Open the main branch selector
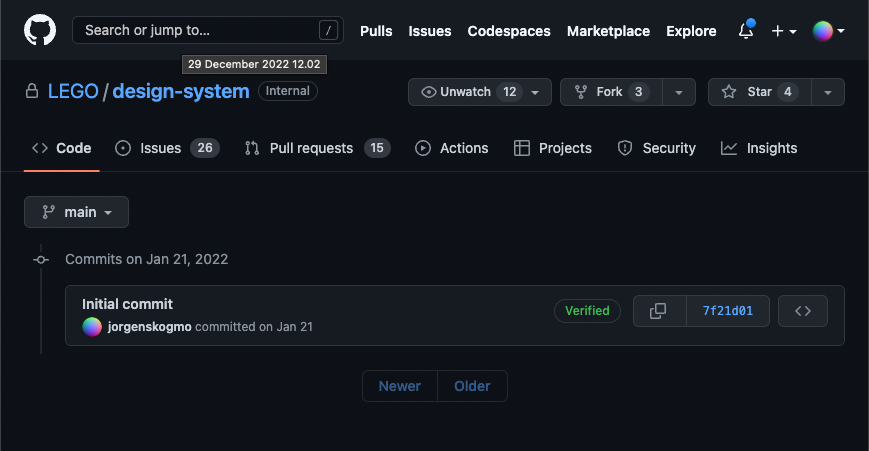This screenshot has height=451, width=869. tap(76, 212)
